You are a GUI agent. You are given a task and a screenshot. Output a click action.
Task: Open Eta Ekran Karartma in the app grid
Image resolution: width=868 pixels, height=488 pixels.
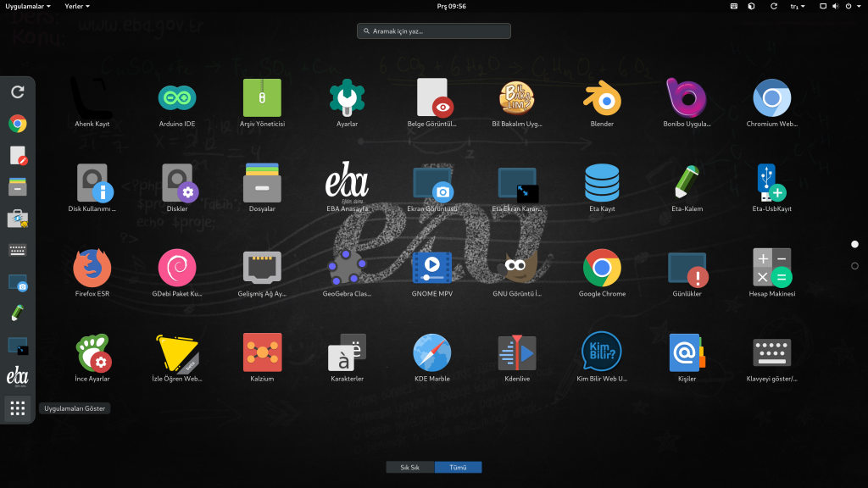517,188
